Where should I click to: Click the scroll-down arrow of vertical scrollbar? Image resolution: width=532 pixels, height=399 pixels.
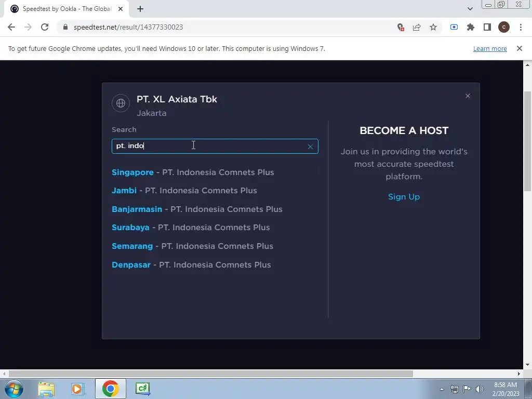coord(527,365)
